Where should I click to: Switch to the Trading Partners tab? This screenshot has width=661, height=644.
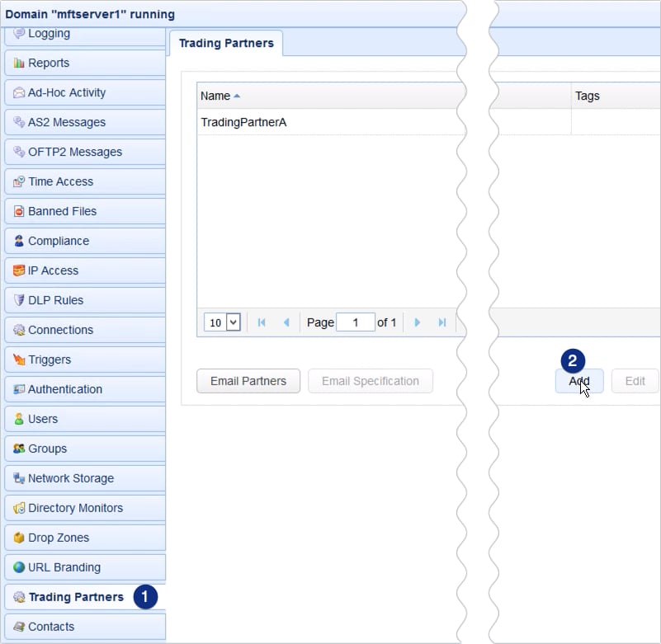click(225, 45)
